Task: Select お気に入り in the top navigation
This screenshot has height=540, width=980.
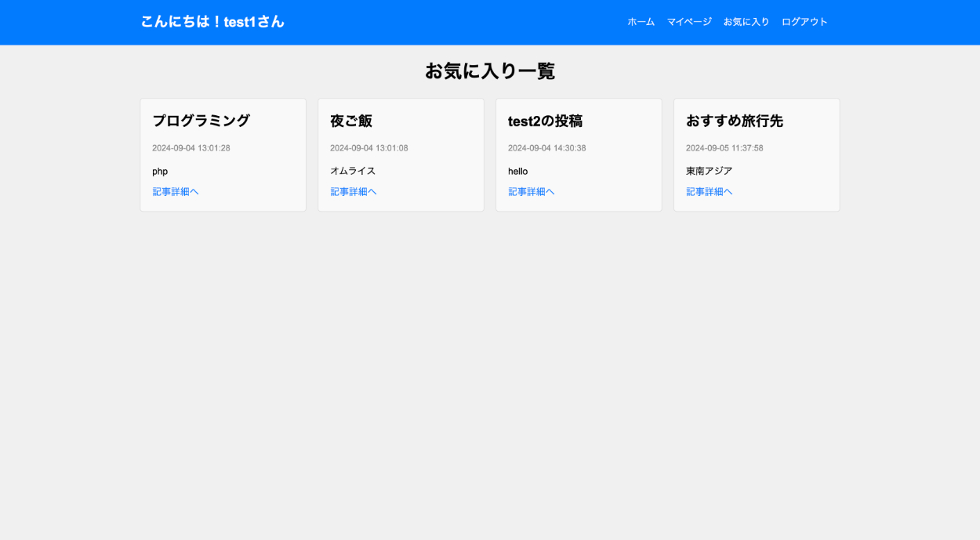Action: (746, 22)
